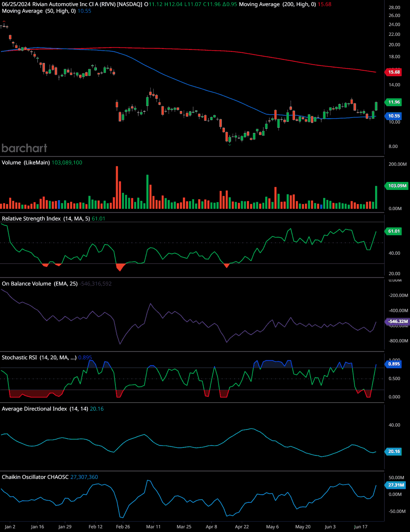This screenshot has height=532, width=410.
Task: Click the green 11.96 last price tag
Action: (x=394, y=102)
